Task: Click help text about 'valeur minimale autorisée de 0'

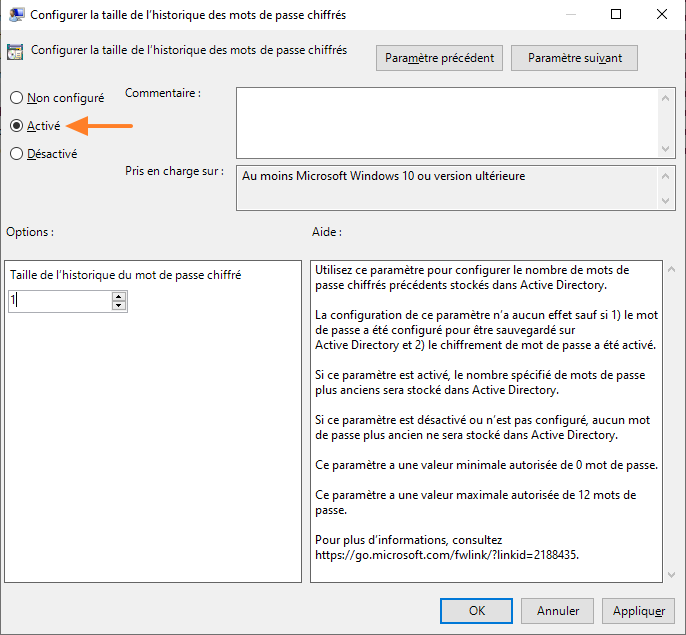Action: tap(486, 465)
